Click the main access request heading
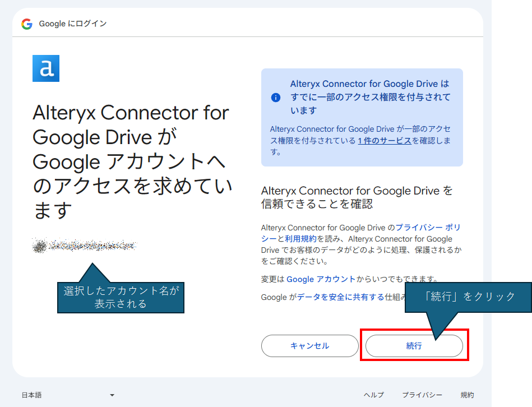 tap(132, 161)
